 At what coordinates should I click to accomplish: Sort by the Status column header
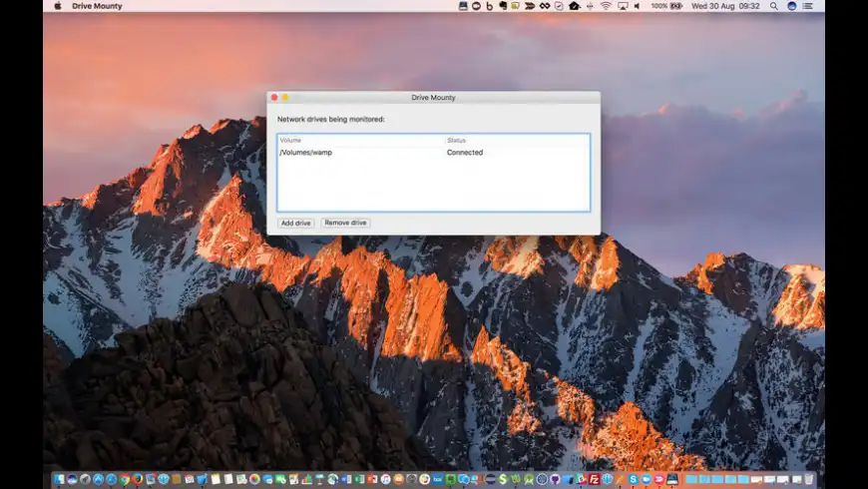point(516,141)
